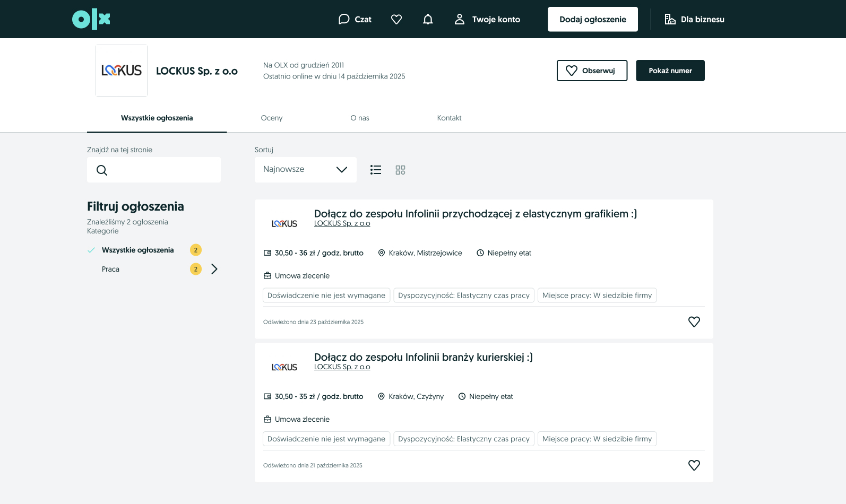Expand the Praca category chevron
This screenshot has height=504, width=846.
tap(214, 269)
